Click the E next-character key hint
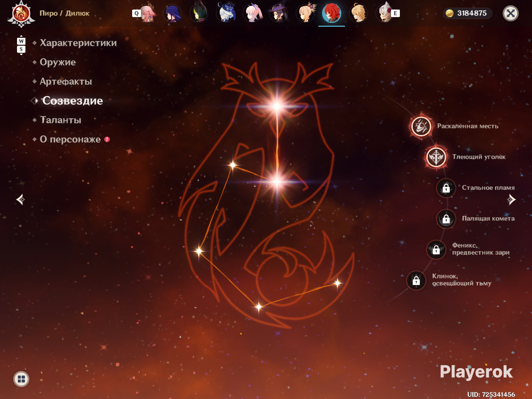The height and width of the screenshot is (399, 532). coord(395,13)
